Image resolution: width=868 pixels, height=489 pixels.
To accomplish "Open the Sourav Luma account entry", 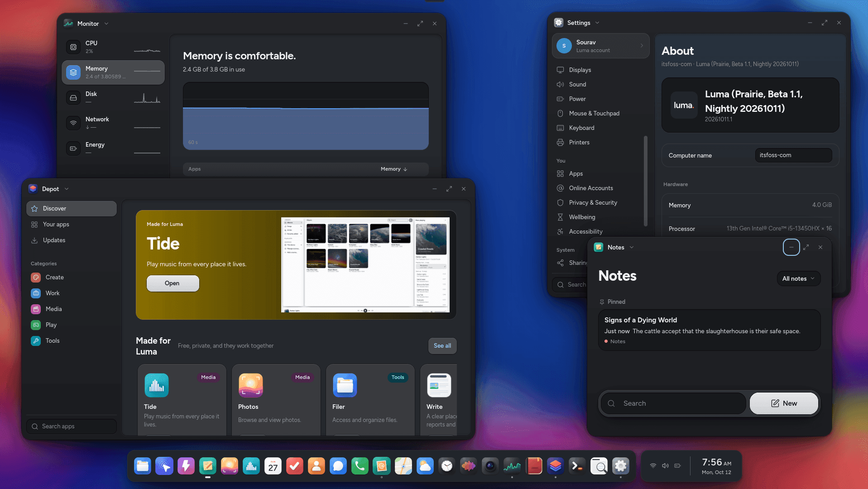I will pos(600,46).
